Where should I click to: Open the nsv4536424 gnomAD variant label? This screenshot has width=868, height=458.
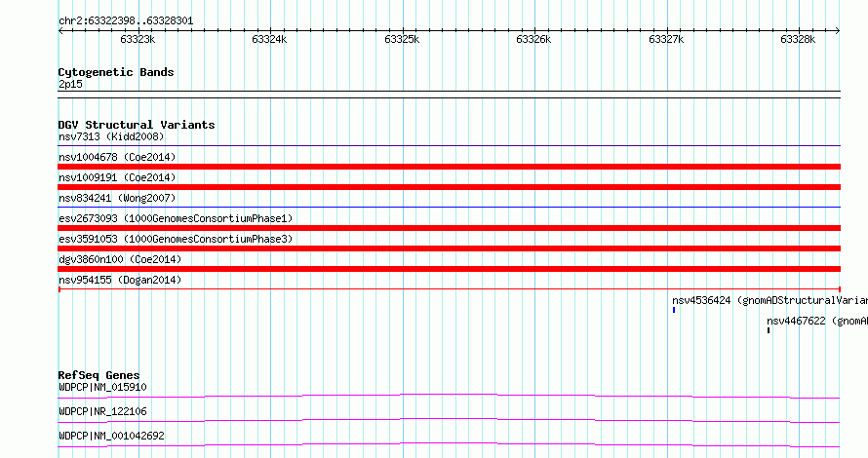[x=770, y=300]
